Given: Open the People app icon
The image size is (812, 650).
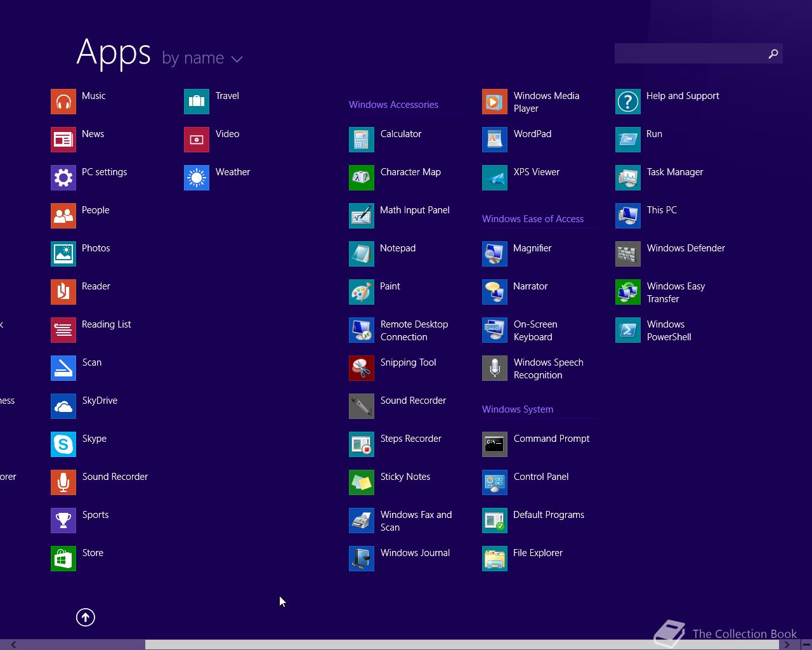Looking at the screenshot, I should point(63,216).
